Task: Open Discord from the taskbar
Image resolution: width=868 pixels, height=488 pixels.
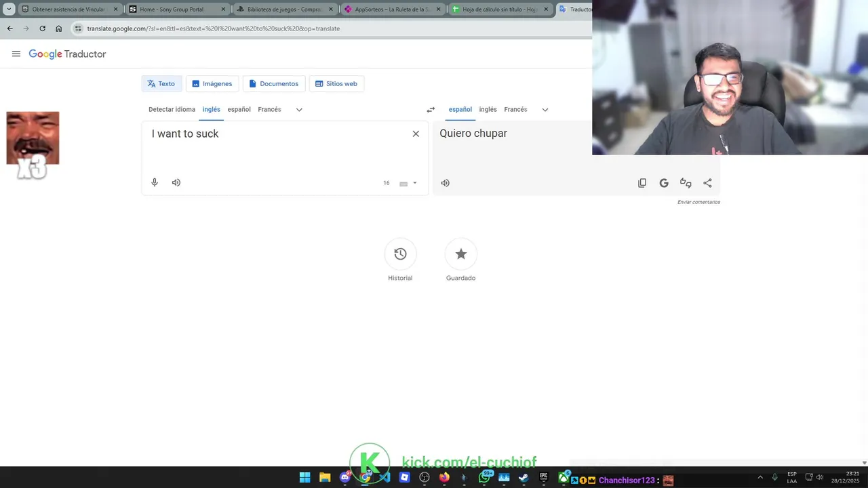Action: click(x=344, y=478)
